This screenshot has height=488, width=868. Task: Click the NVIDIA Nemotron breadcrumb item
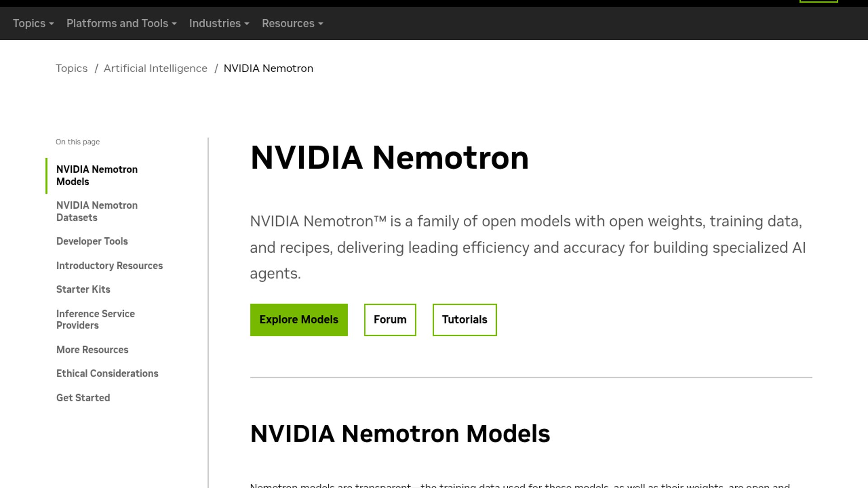(x=268, y=68)
